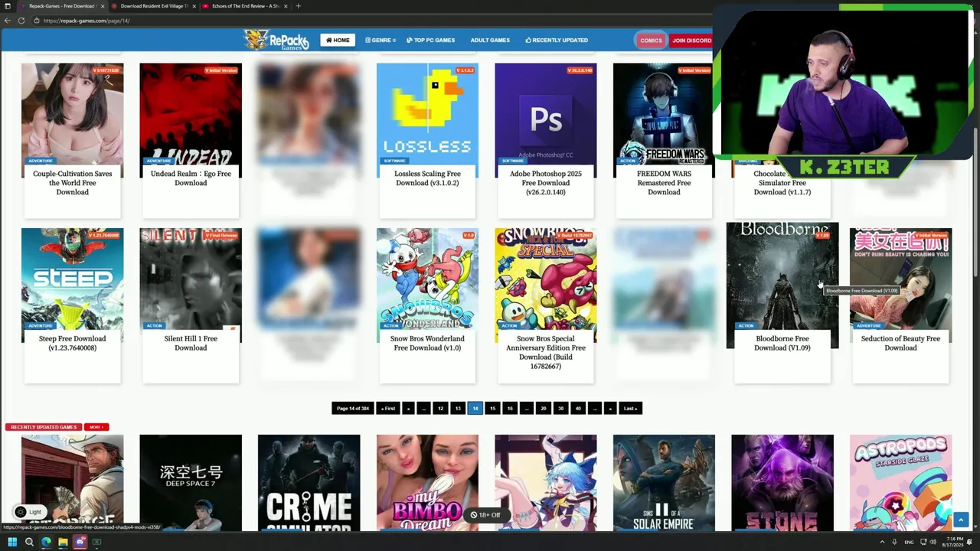Click the COMICS button
980x551 pixels.
coord(651,41)
